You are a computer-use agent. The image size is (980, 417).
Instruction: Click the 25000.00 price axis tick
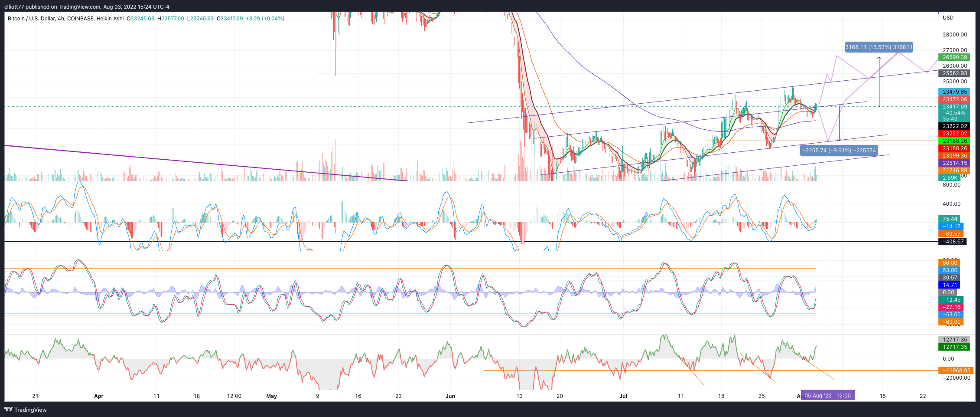[x=954, y=82]
